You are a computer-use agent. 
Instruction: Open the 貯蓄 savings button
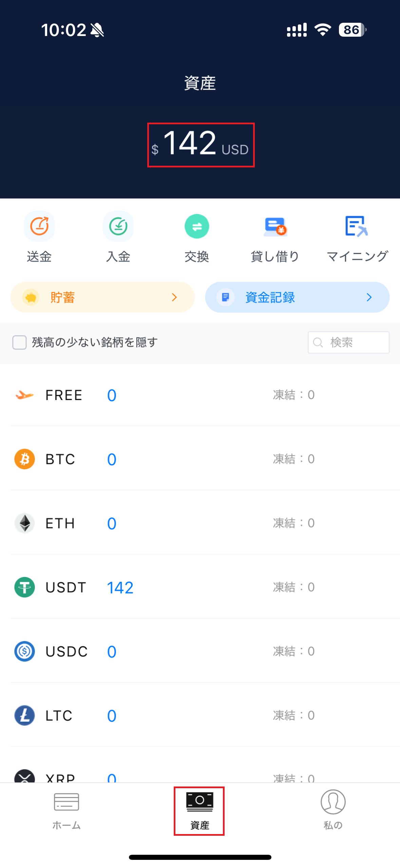pos(102,297)
